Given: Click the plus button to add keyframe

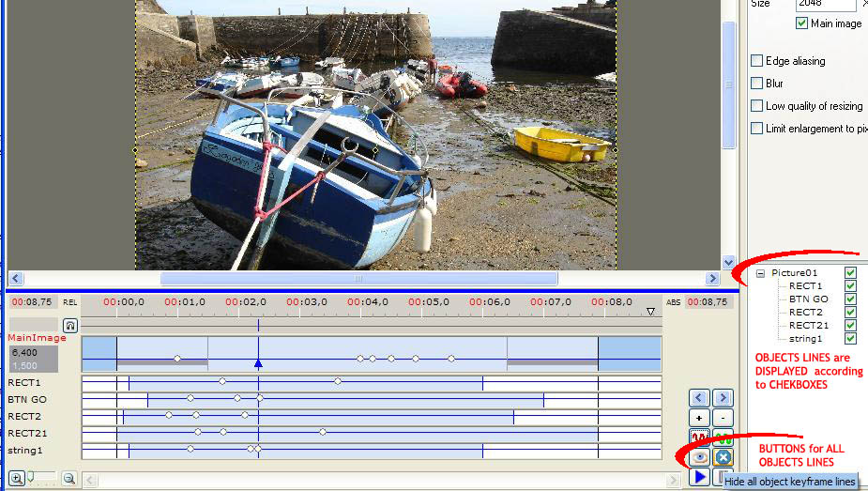Looking at the screenshot, I should click(x=700, y=418).
